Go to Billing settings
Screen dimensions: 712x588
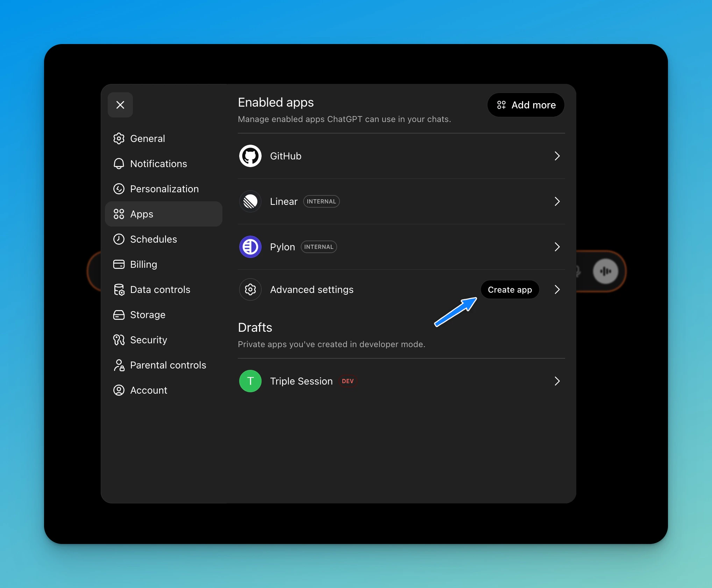163,264
